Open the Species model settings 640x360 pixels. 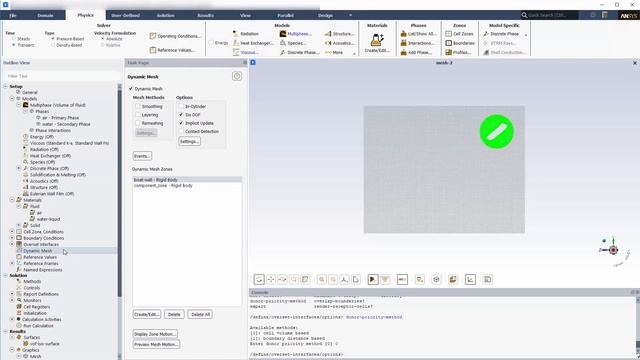pos(293,43)
